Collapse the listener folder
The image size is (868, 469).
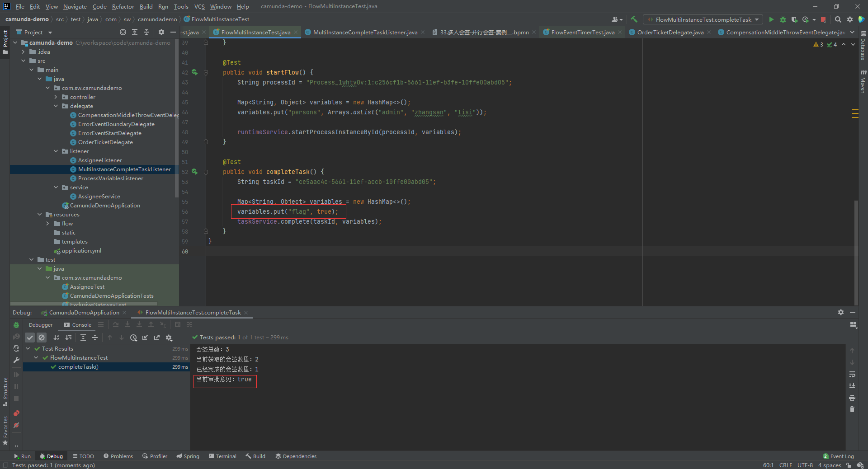[56, 151]
